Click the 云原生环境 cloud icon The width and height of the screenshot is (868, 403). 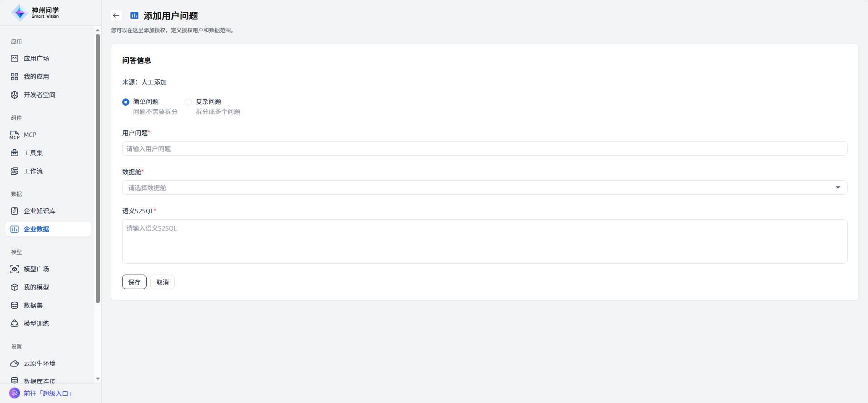pos(15,364)
